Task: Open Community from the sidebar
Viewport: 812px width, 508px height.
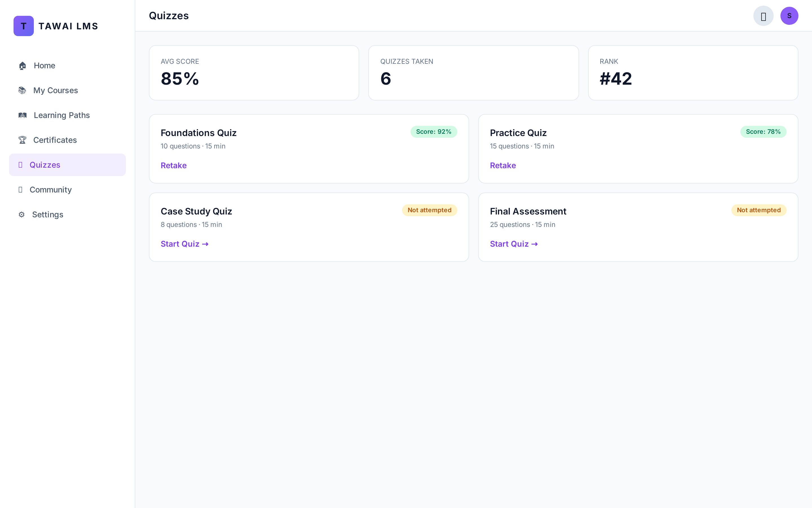Action: tap(67, 190)
